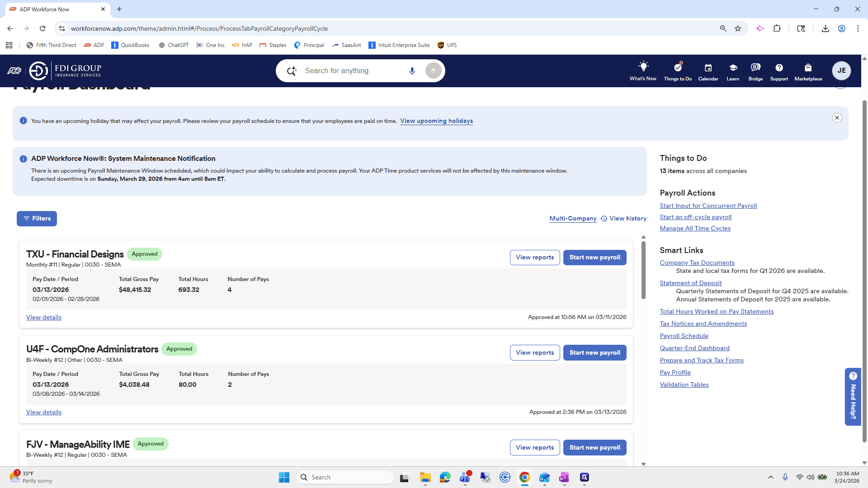868x488 pixels.
Task: Dismiss the upcoming holiday banner
Action: (x=837, y=117)
